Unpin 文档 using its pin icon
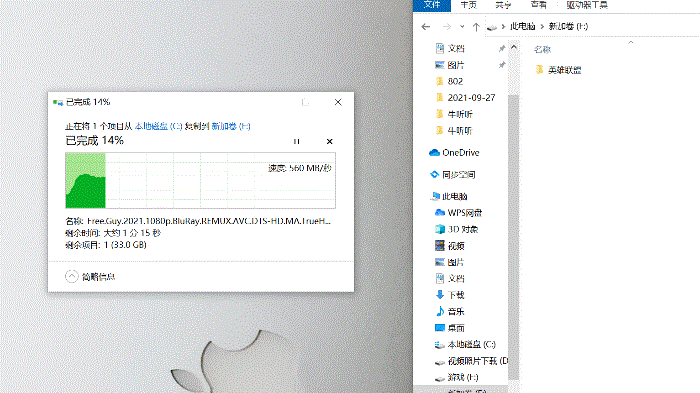Image resolution: width=700 pixels, height=393 pixels. [x=502, y=48]
